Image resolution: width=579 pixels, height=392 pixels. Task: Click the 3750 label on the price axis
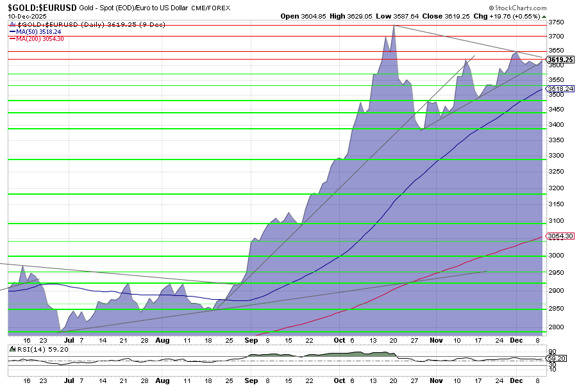pos(555,22)
